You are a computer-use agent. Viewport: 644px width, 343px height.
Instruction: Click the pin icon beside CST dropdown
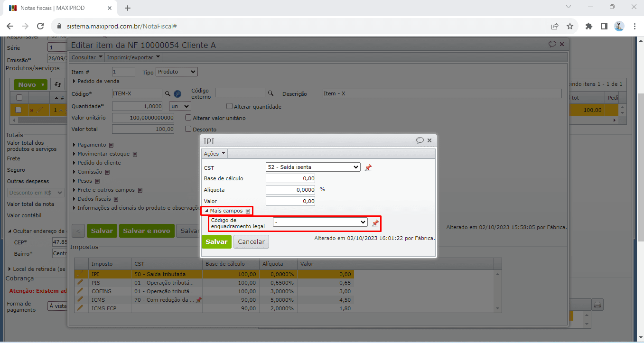[368, 167]
